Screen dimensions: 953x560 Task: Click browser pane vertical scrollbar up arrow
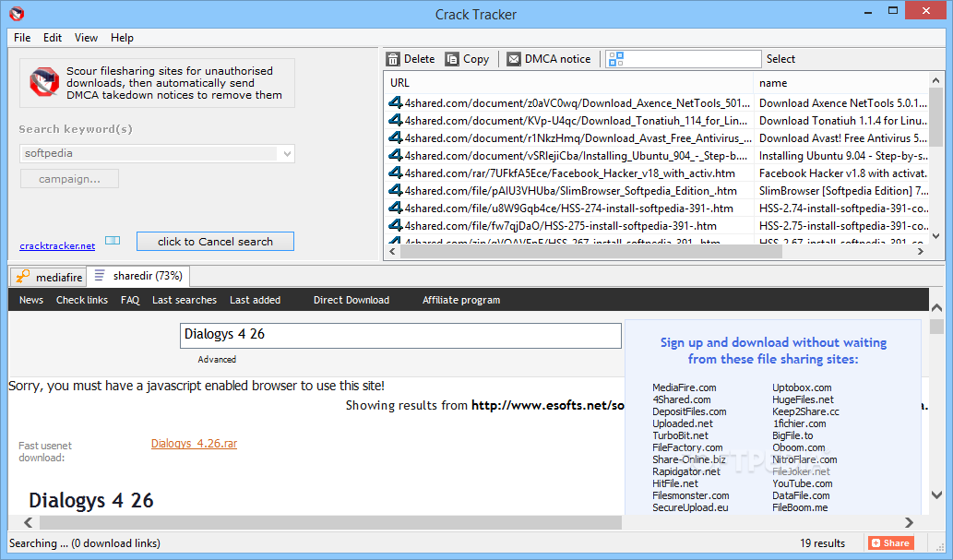[x=936, y=307]
